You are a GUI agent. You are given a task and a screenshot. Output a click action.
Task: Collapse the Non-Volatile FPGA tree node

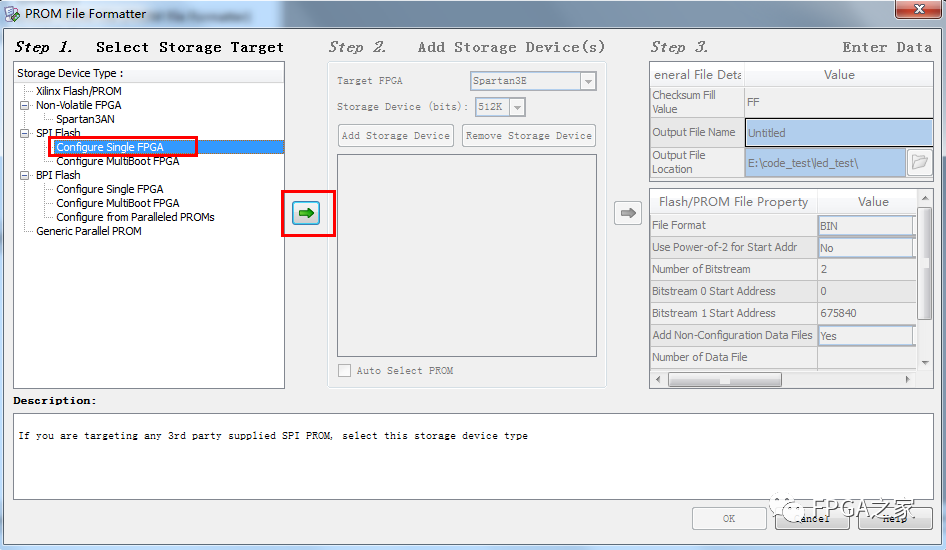[25, 105]
